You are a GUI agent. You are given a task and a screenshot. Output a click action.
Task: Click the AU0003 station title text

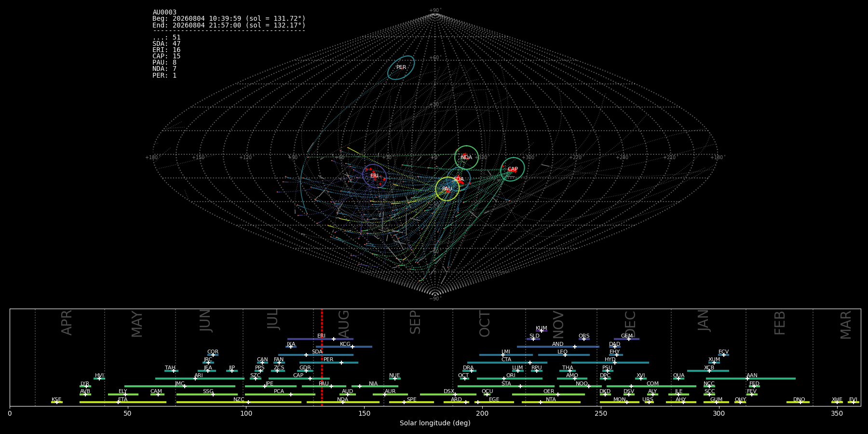(x=164, y=13)
